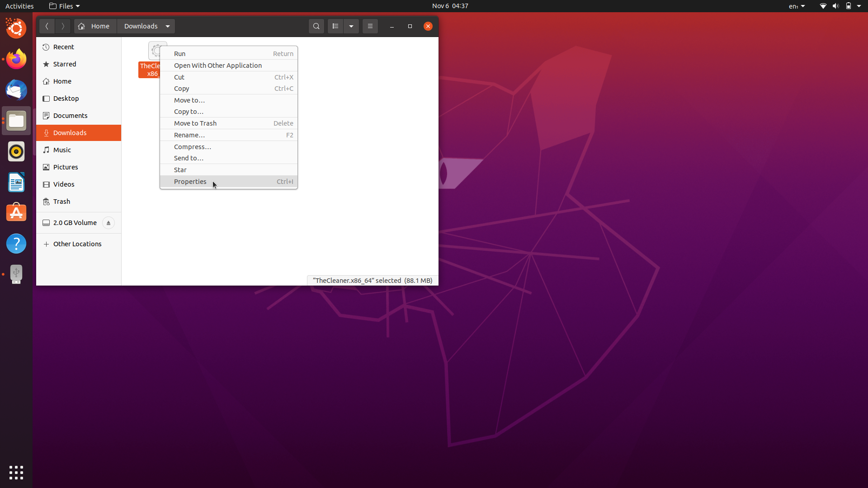Open the keyboard language indicator
The image size is (868, 488).
coord(797,6)
